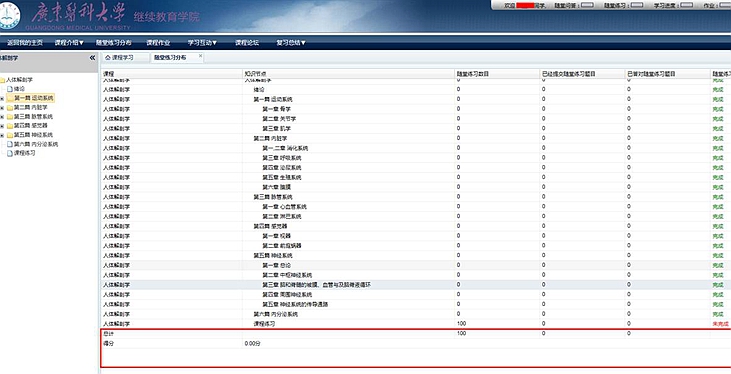Screen dimensions: 731x374
Task: Select 课程练习 label in left tree
Action: pos(25,153)
